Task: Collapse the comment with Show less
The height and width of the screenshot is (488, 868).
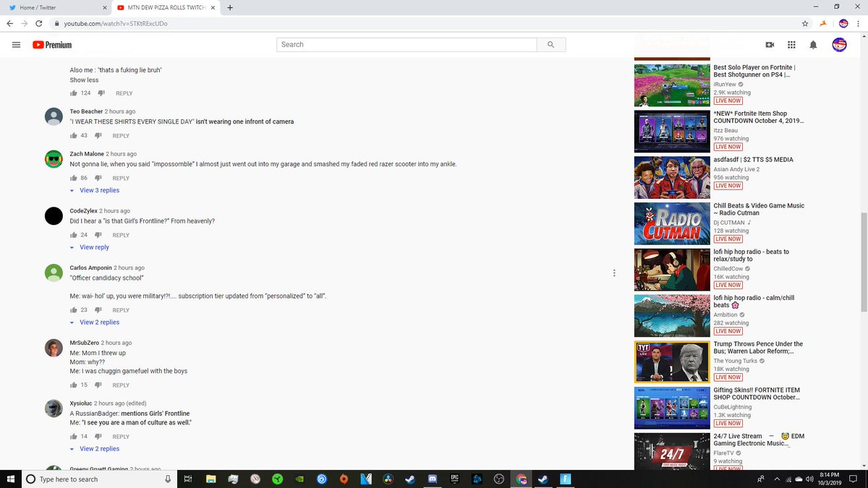Action: point(84,80)
